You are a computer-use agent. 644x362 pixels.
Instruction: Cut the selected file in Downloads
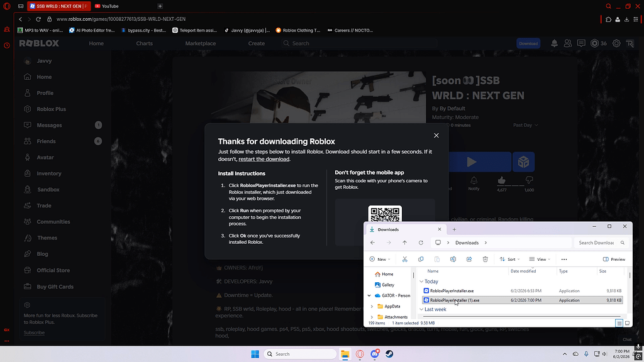pos(404,259)
